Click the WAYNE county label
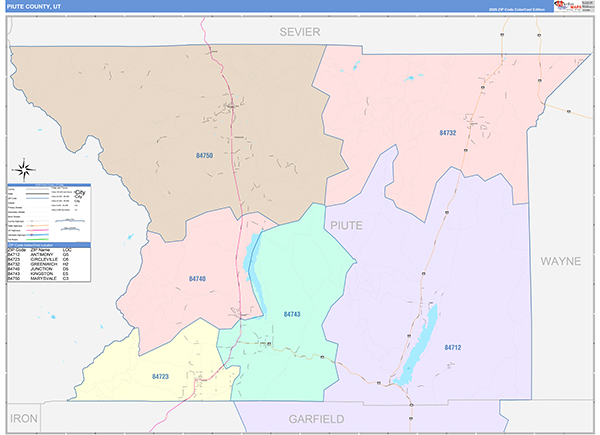The width and height of the screenshot is (600, 435). point(561,261)
